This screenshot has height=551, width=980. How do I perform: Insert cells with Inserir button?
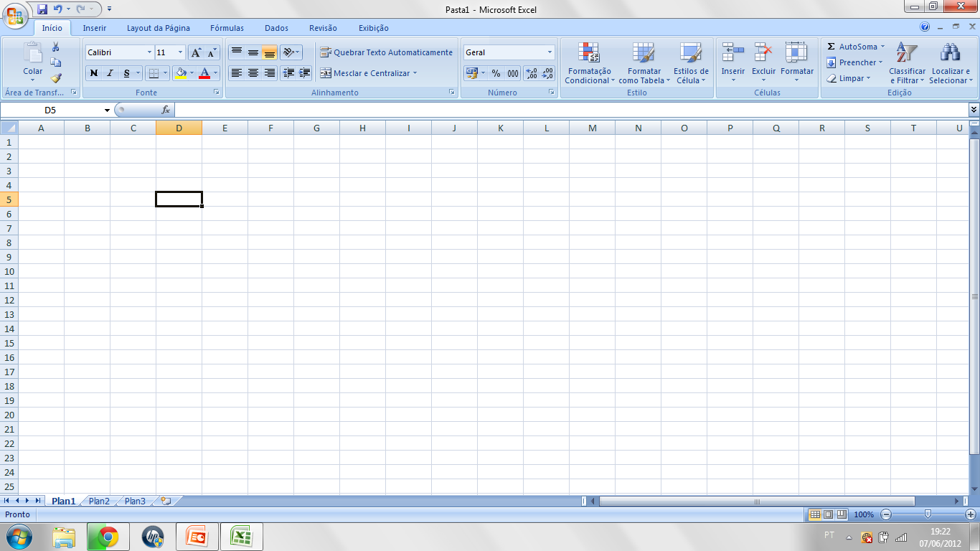tap(733, 63)
